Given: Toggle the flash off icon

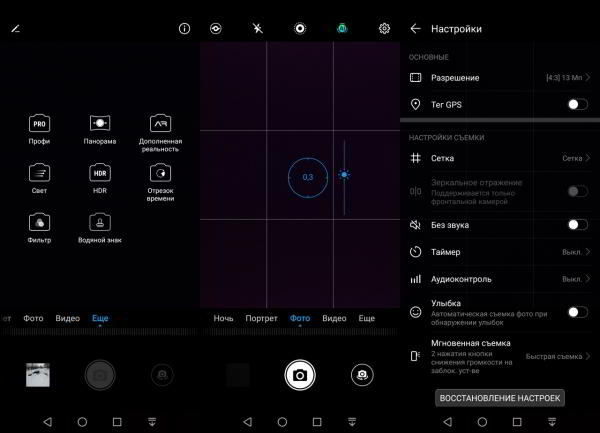Looking at the screenshot, I should pos(258,28).
